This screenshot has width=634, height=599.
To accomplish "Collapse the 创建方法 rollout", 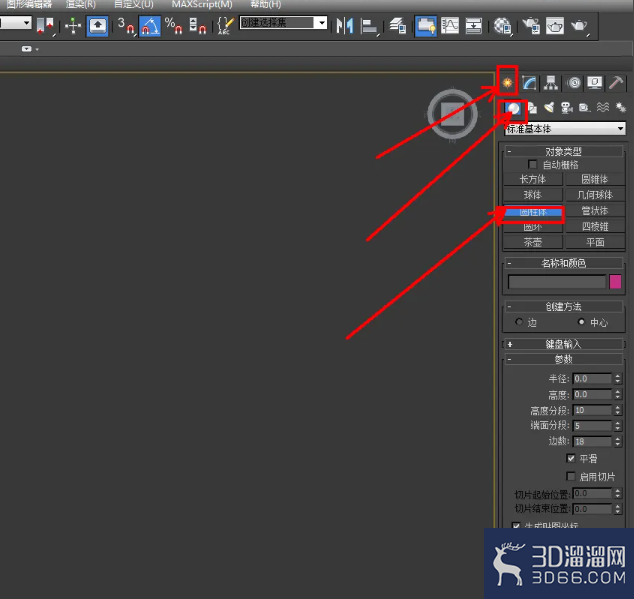I will (x=563, y=307).
